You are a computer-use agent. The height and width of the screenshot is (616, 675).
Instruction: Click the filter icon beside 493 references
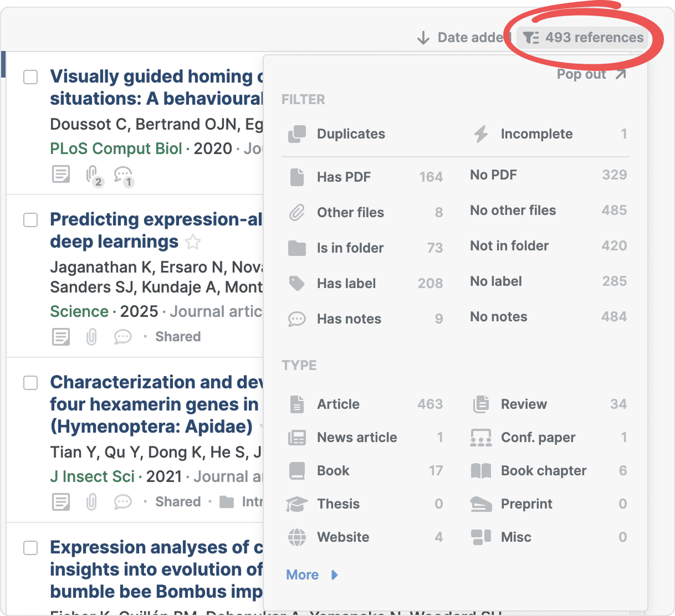(531, 38)
